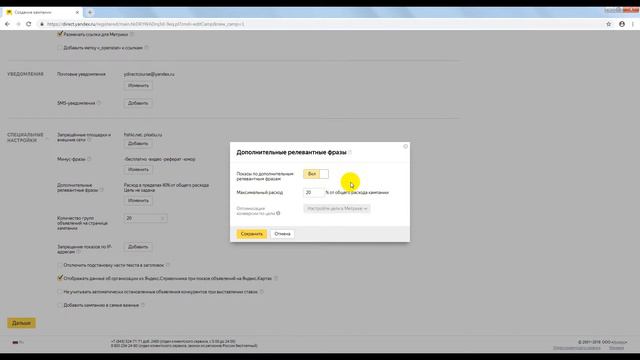640x360 pixels.
Task: Click help icon beside IP-адресам label
Action: point(79,252)
